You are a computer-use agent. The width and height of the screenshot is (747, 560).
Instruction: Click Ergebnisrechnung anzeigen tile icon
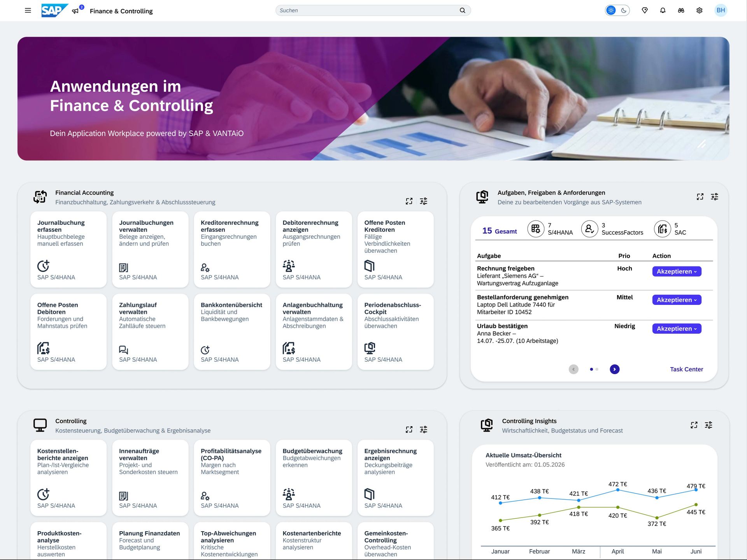(x=369, y=494)
